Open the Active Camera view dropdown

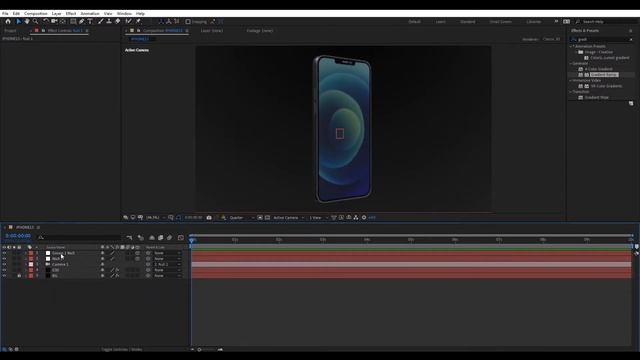coord(289,218)
